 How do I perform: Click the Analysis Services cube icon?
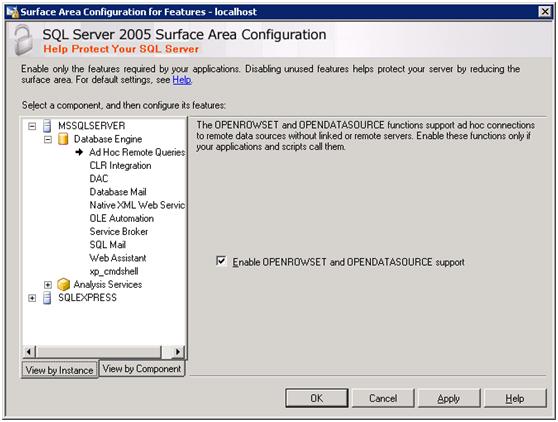click(63, 285)
